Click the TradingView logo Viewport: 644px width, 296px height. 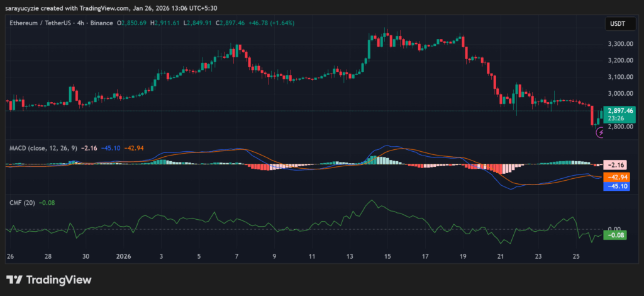tap(49, 280)
